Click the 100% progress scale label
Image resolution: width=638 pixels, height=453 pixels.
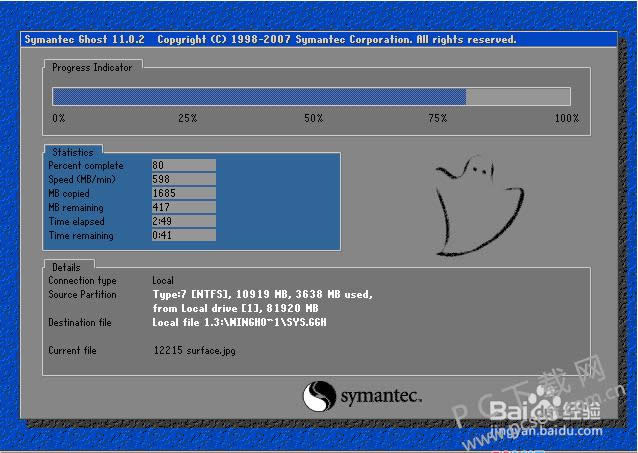(x=567, y=118)
